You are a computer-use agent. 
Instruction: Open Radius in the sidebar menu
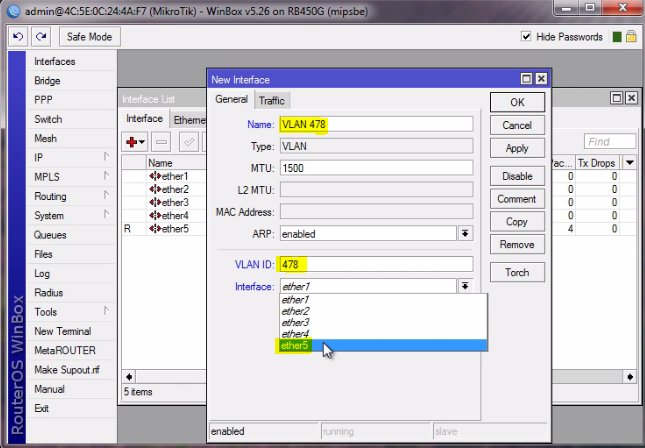[x=72, y=293]
